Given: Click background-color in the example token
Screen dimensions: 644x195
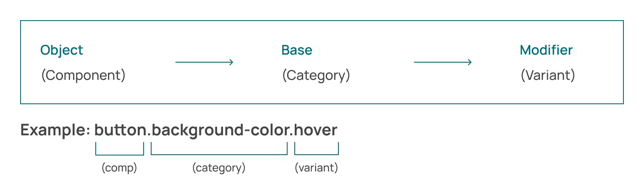Looking at the screenshot, I should tap(219, 130).
